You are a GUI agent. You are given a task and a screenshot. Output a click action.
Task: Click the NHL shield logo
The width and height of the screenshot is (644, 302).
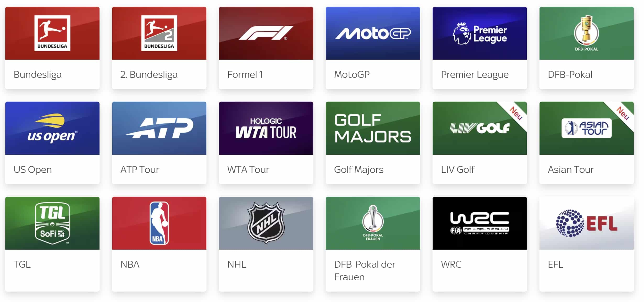coord(266,223)
